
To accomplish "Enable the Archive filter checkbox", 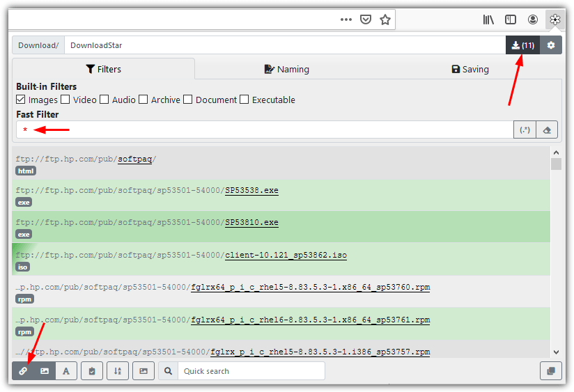I will 143,100.
